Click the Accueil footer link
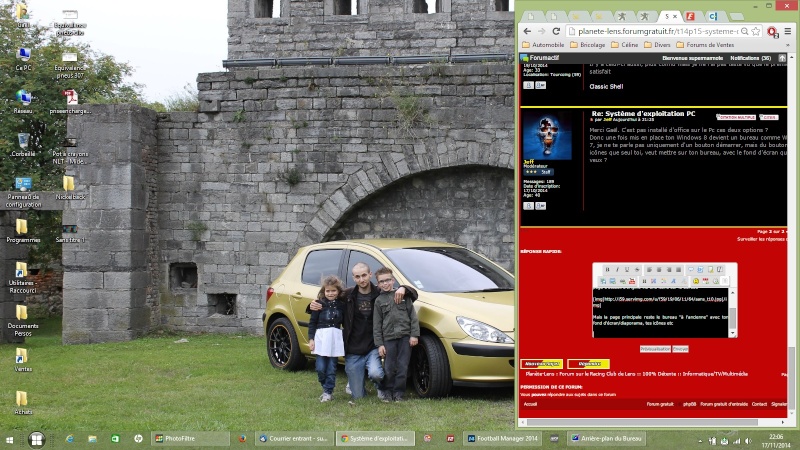 [x=530, y=404]
